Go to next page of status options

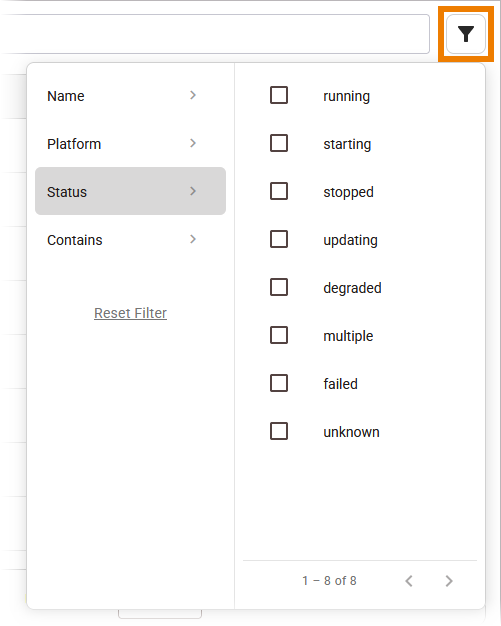449,581
